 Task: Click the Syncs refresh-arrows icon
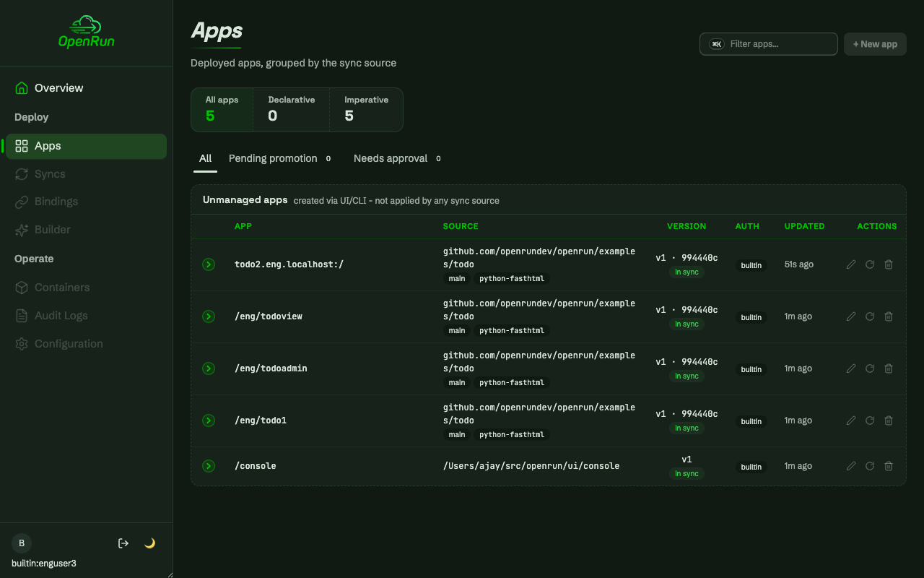[x=22, y=174]
